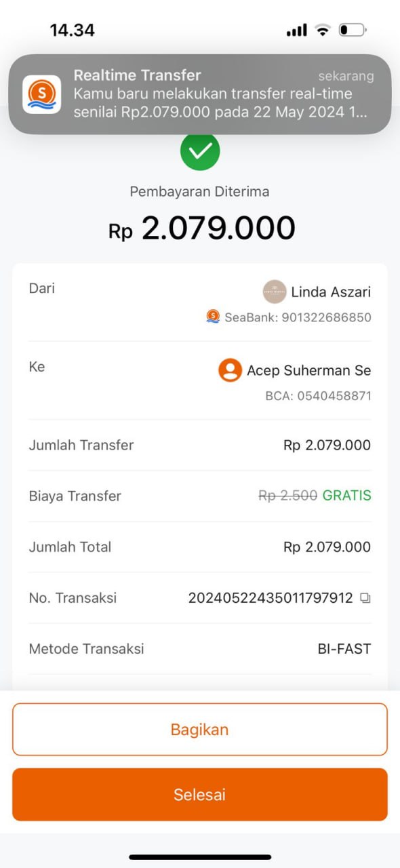Screen dimensions: 400x868
Task: Tap the Bagikan share button
Action: click(x=200, y=730)
